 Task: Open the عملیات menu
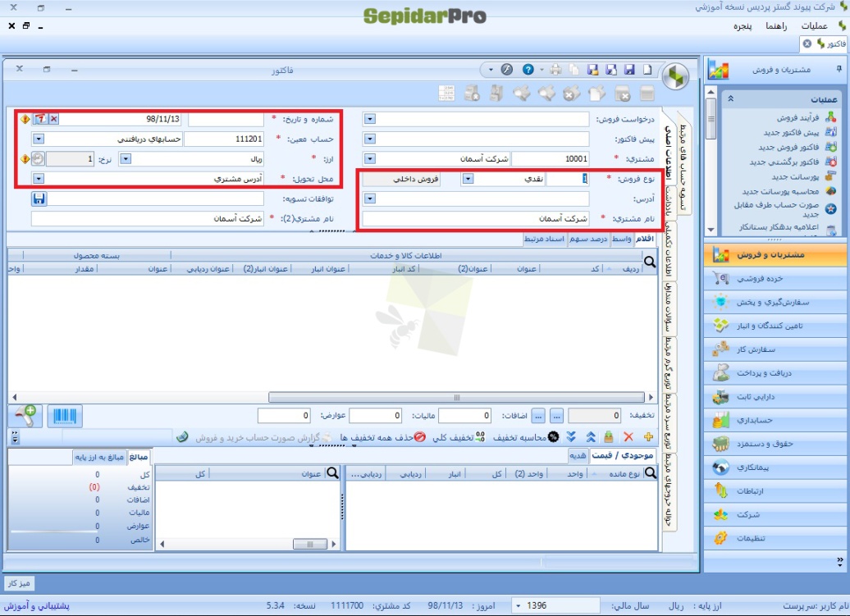[814, 26]
